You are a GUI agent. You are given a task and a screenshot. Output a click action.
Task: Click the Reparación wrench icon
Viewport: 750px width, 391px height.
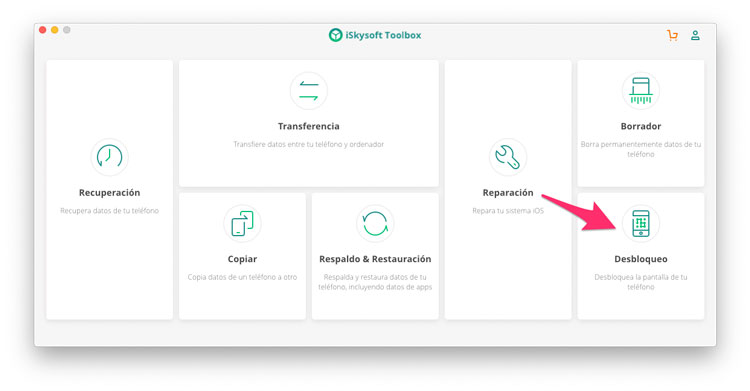tap(507, 157)
